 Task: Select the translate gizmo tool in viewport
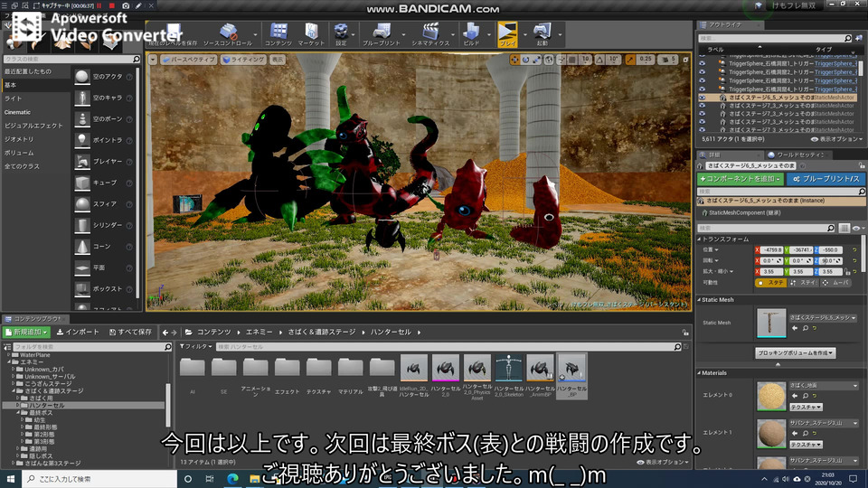click(514, 60)
